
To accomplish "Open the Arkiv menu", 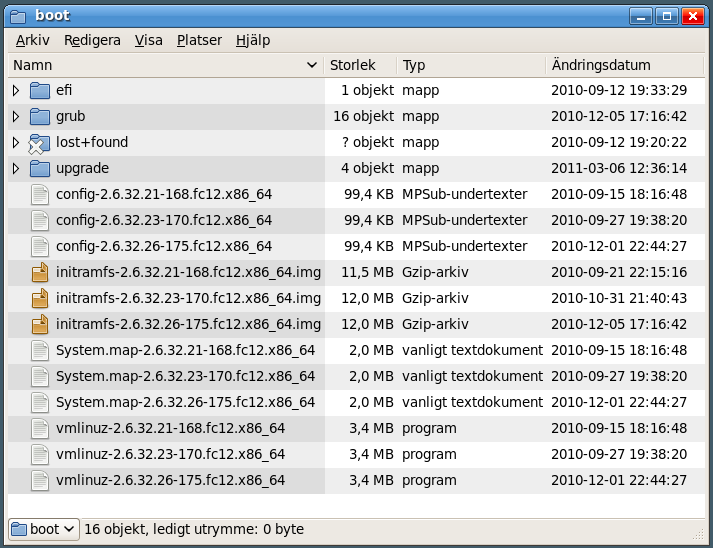I will click(x=32, y=40).
